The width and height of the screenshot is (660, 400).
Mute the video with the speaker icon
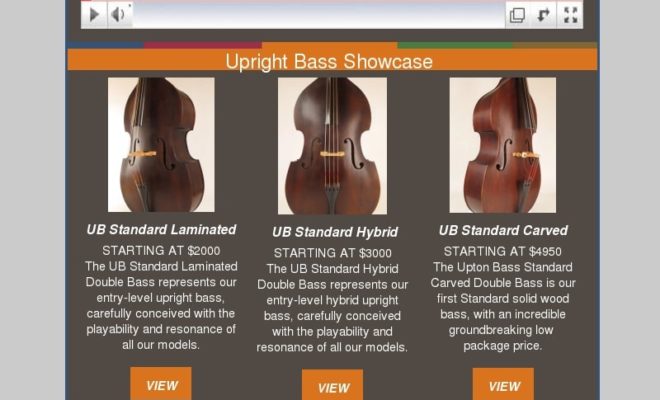tap(120, 15)
